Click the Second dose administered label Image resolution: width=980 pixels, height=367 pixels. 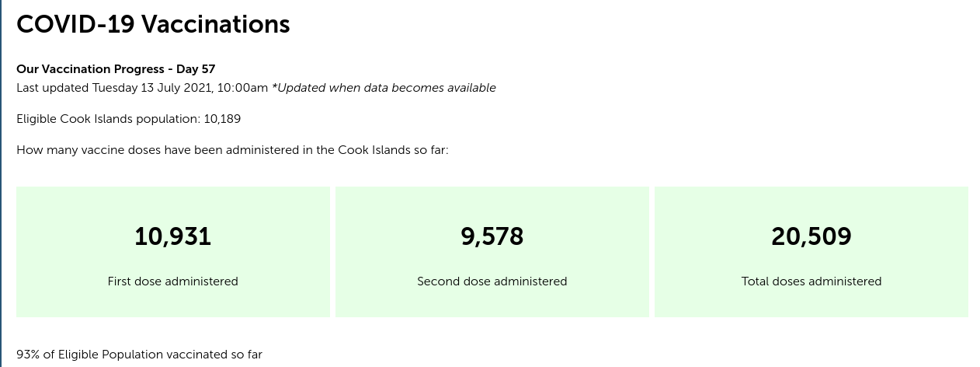coord(492,281)
